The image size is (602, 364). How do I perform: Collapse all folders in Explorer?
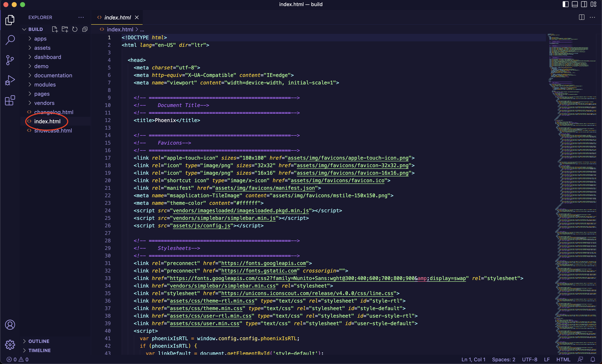tap(85, 29)
